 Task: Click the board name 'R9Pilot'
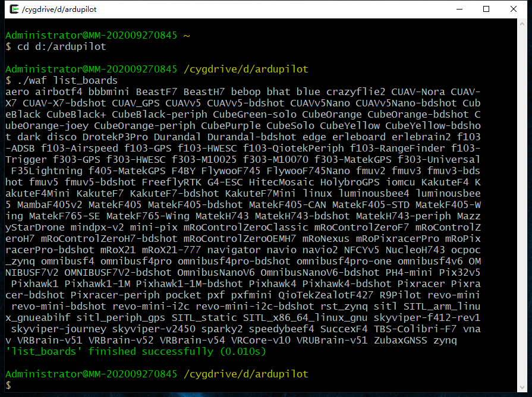[x=401, y=295]
